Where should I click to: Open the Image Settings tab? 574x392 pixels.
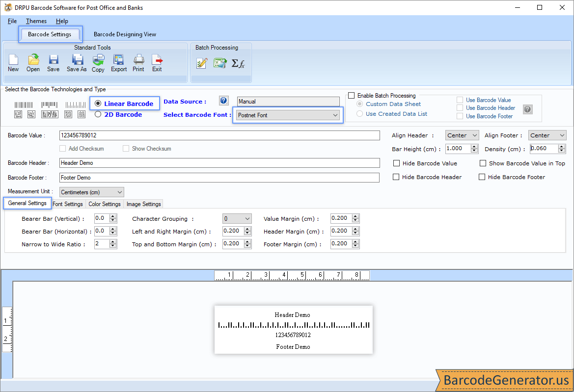coord(143,204)
